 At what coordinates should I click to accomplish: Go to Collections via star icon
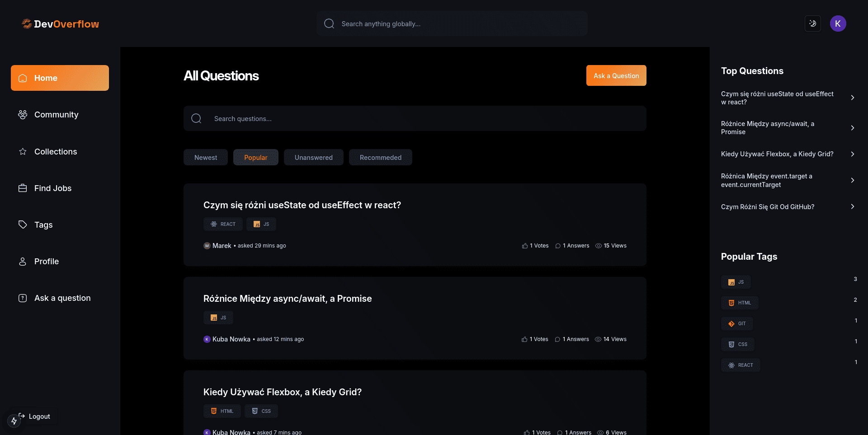click(x=23, y=152)
